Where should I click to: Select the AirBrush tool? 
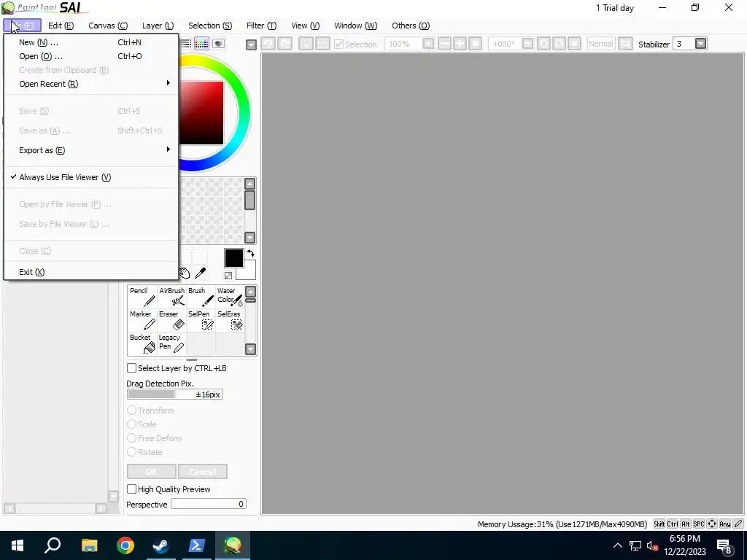(171, 297)
